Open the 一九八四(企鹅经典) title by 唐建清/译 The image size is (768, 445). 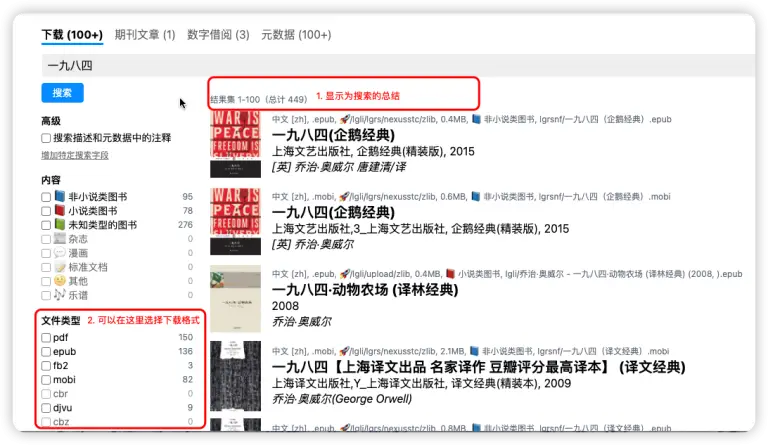coord(334,135)
